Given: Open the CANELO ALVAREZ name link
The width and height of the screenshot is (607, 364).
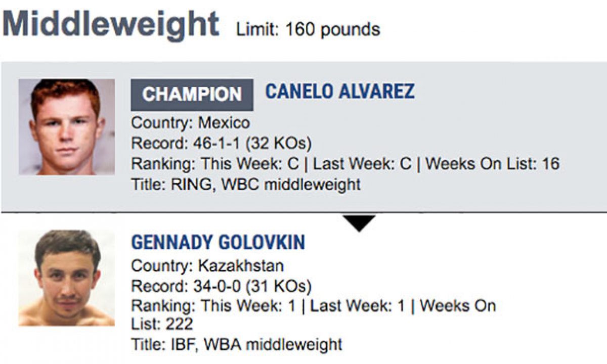Looking at the screenshot, I should click(x=339, y=92).
